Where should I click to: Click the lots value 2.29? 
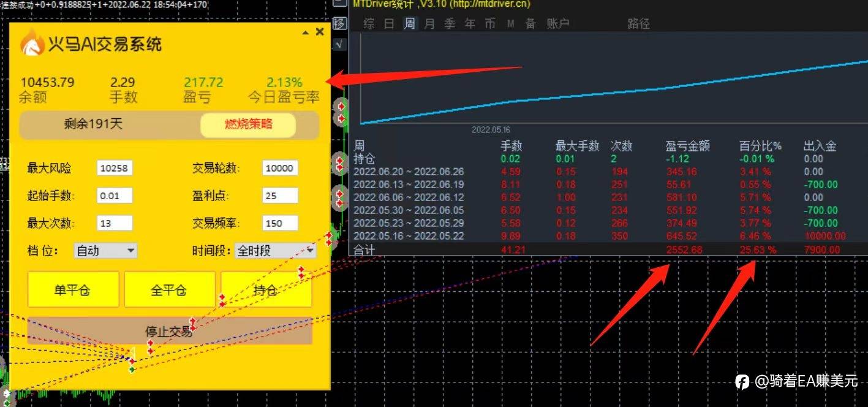[123, 82]
